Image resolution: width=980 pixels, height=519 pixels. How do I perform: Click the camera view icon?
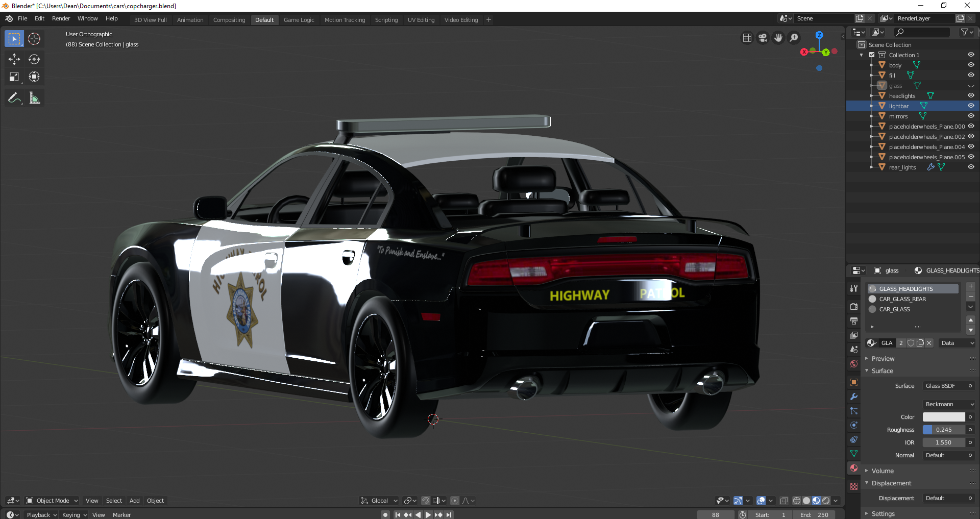click(x=763, y=38)
